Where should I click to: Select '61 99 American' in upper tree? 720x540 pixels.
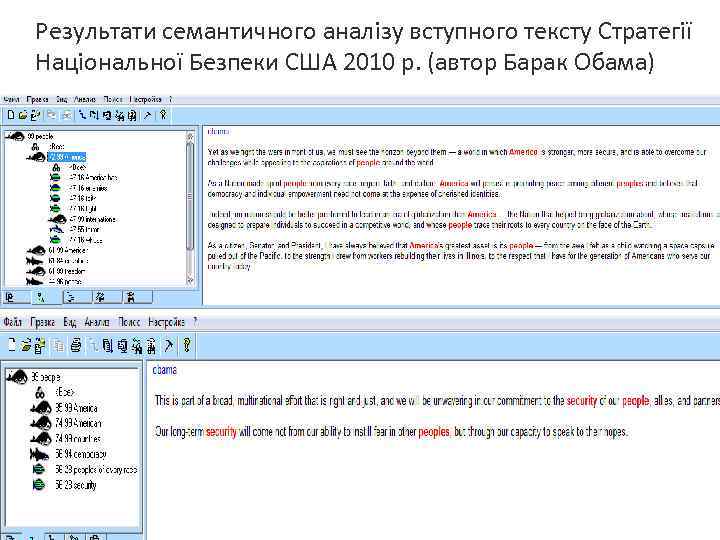[x=68, y=250]
